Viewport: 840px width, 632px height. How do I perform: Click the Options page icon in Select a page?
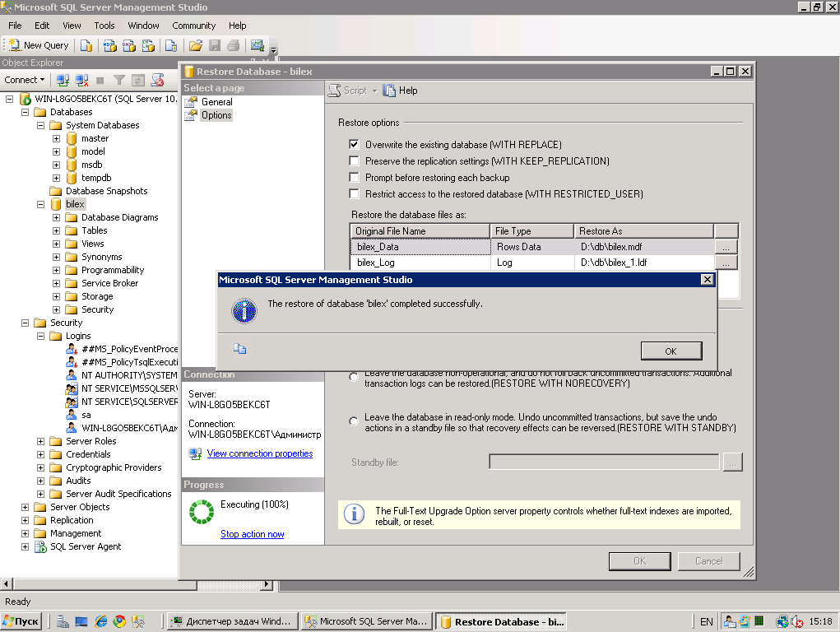[x=191, y=115]
